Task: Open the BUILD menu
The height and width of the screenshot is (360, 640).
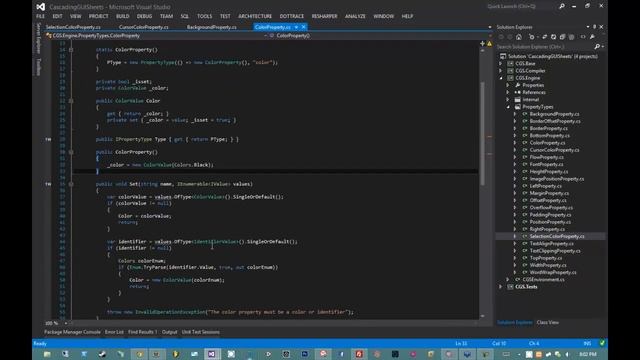Action: (122, 16)
